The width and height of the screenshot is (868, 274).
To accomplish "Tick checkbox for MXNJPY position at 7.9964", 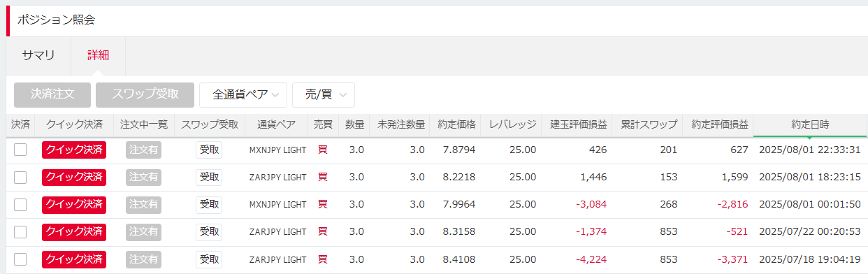I will (20, 204).
